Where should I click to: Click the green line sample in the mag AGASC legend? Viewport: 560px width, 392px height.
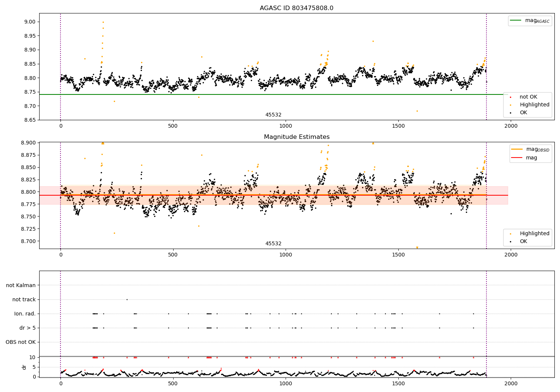[x=516, y=21]
